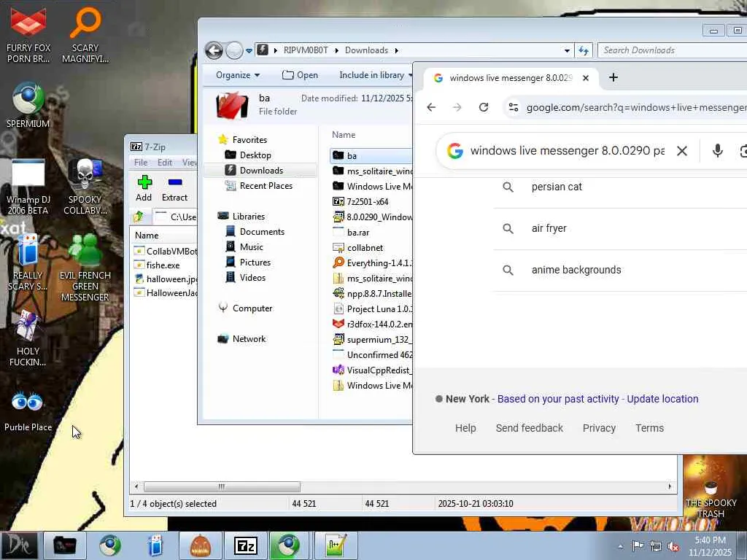The image size is (747, 560).
Task: Expand the Explorer address bar history dropdown
Action: [x=566, y=50]
